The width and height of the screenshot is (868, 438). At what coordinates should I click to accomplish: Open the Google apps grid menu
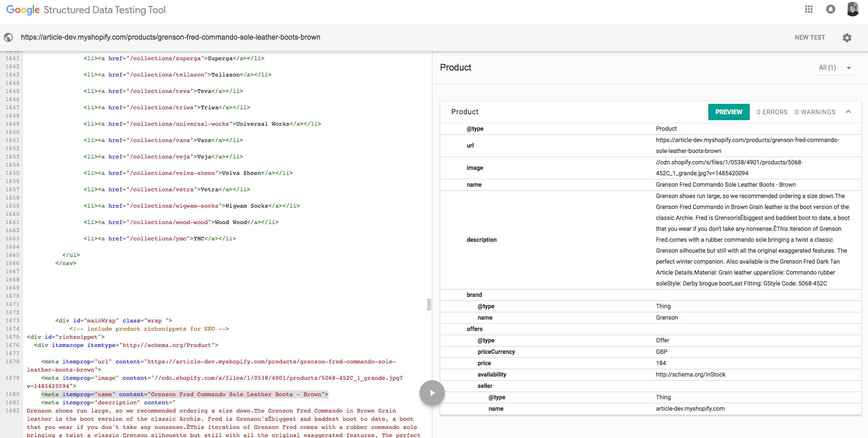pos(809,9)
